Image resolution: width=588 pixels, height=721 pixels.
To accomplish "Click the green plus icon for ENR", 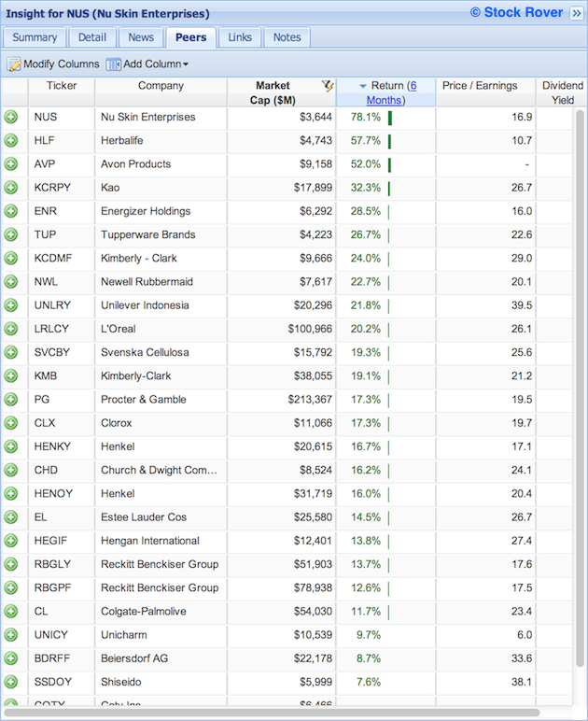I will [x=10, y=211].
